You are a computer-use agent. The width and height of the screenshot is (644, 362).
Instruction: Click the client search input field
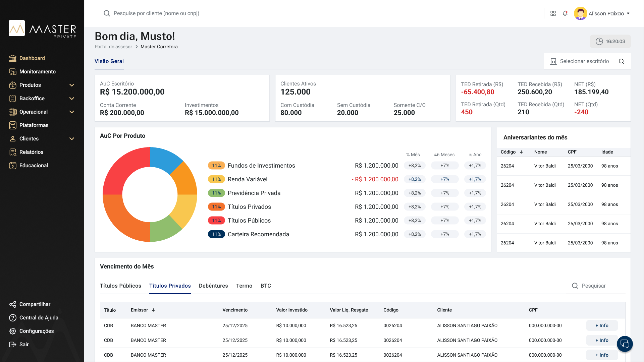(x=156, y=13)
